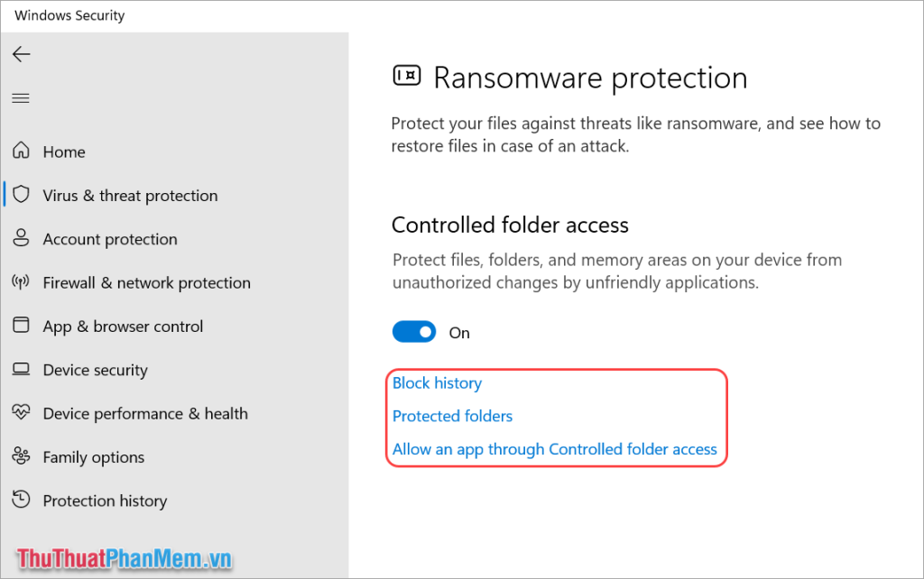Image resolution: width=924 pixels, height=579 pixels.
Task: Select Virus & threat protection menu item
Action: point(130,196)
